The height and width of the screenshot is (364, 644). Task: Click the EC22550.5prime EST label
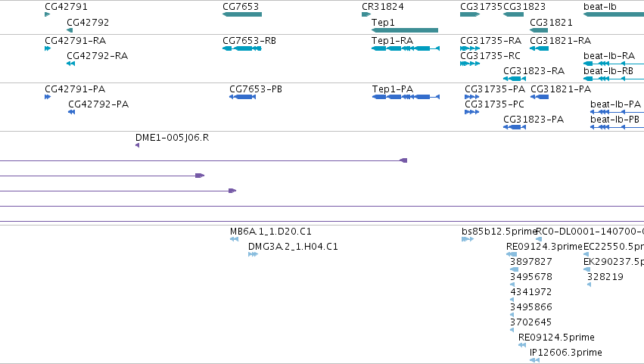614,246
